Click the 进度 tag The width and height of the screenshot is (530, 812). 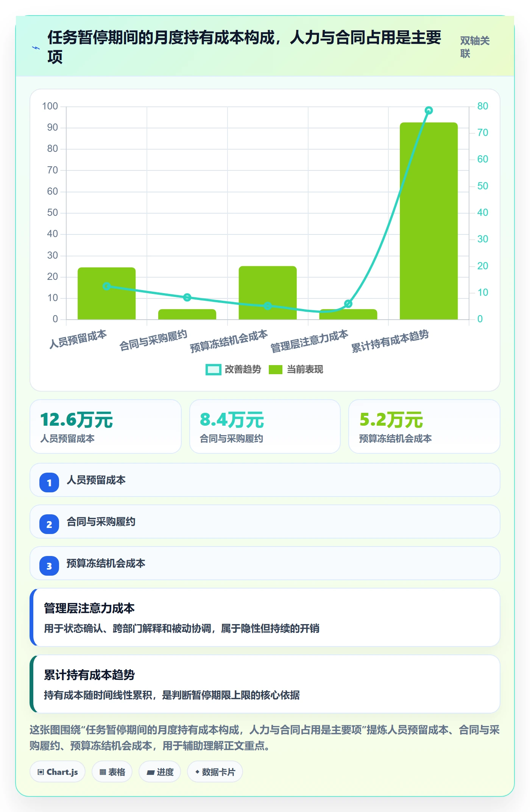160,772
